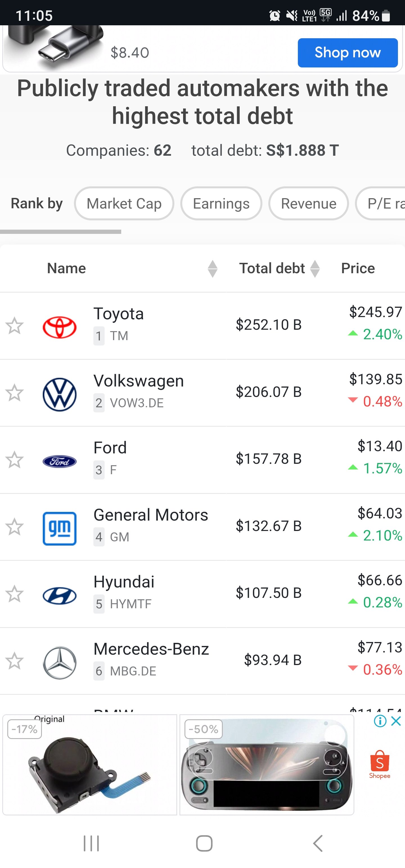
Task: Tap the Volkswagen logo icon
Action: [x=60, y=394]
